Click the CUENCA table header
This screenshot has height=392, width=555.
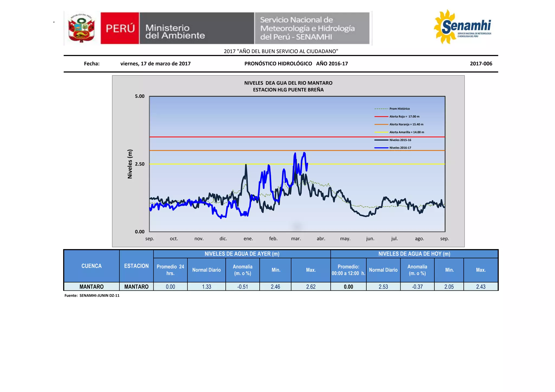coord(92,266)
